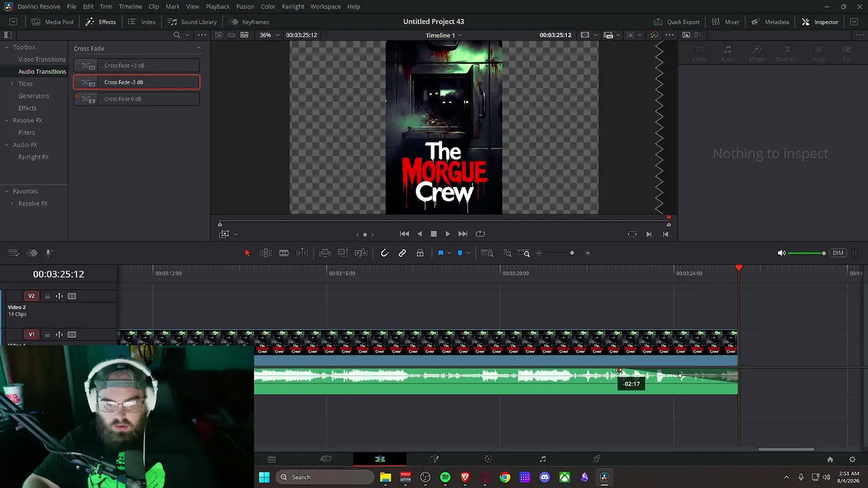Open Timeline View Options
This screenshot has height=488, width=868.
tap(13, 253)
